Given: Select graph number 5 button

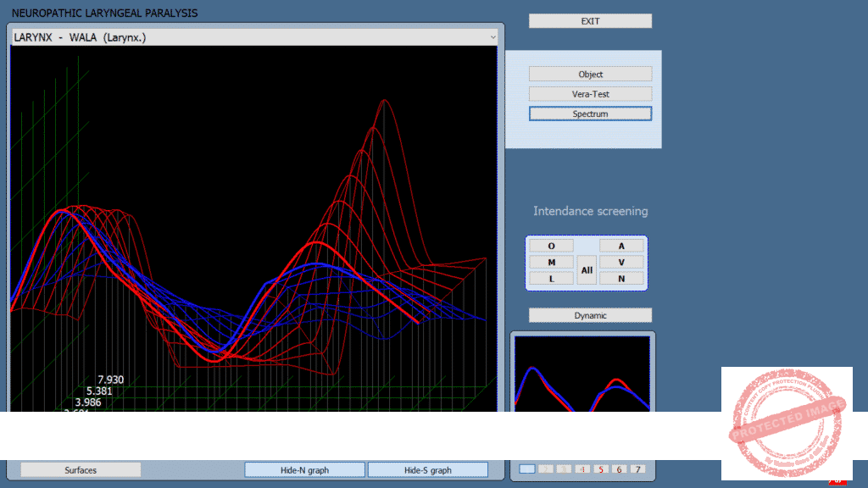Looking at the screenshot, I should click(x=601, y=469).
